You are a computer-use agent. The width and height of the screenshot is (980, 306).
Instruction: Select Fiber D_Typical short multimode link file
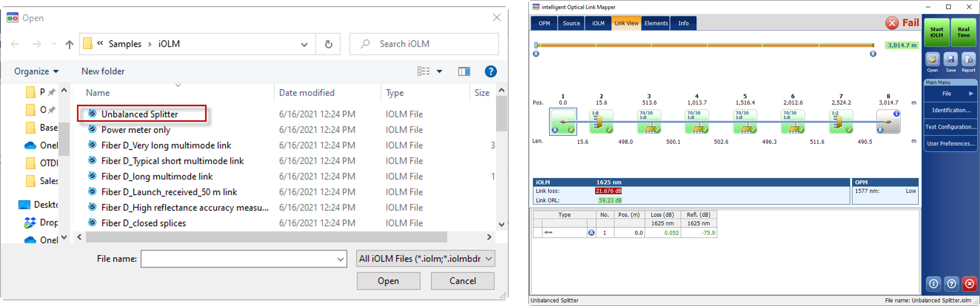tap(172, 161)
